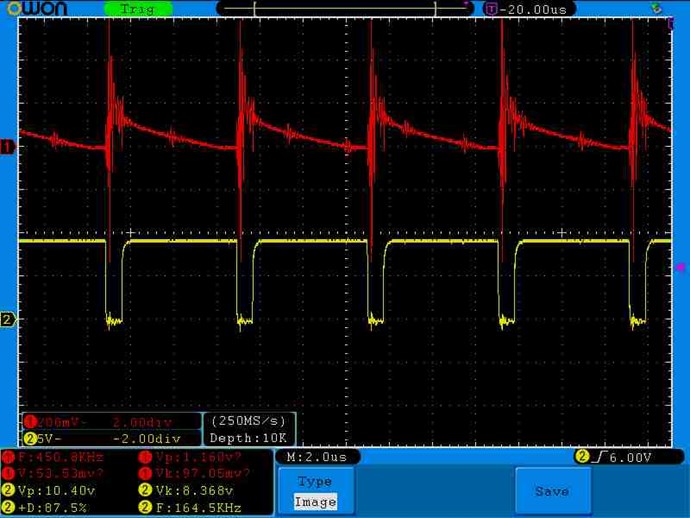Click the channel 1 red ground marker
This screenshot has width=690, height=518.
point(7,147)
